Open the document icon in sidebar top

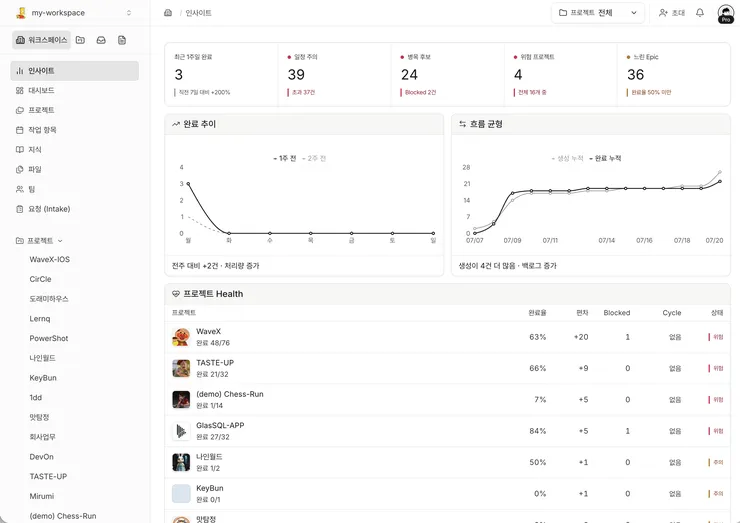tap(122, 40)
